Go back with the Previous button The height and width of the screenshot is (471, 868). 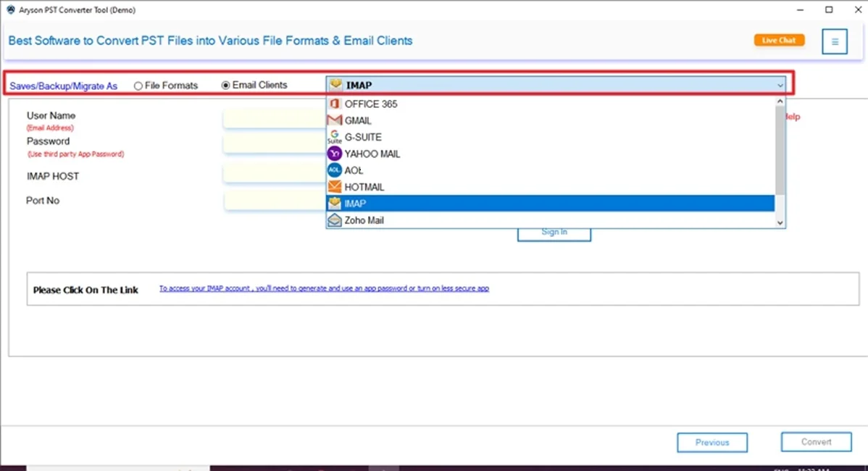click(x=712, y=442)
